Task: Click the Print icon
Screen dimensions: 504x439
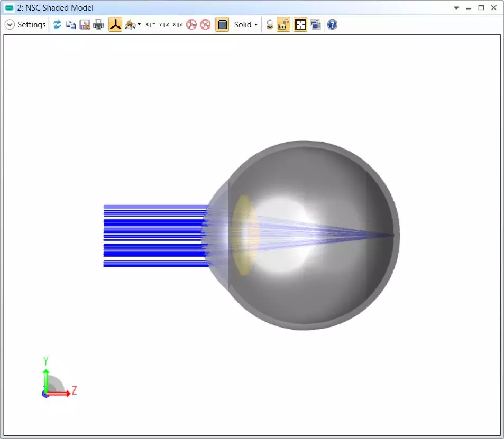Action: tap(98, 25)
